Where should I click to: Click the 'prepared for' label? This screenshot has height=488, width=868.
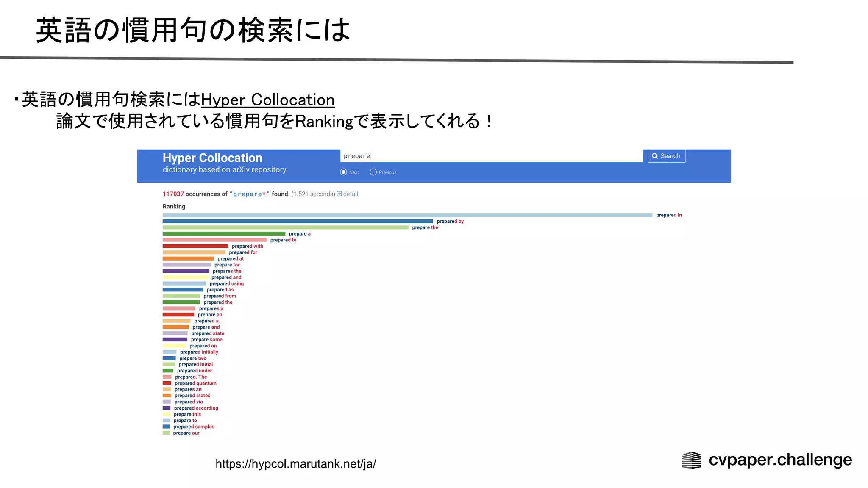(x=243, y=252)
